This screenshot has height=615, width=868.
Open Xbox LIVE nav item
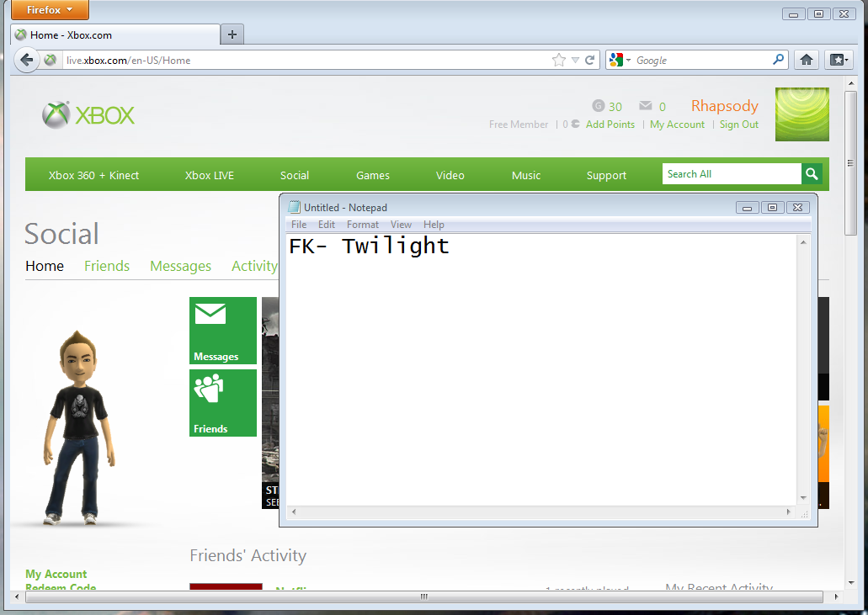coord(210,175)
